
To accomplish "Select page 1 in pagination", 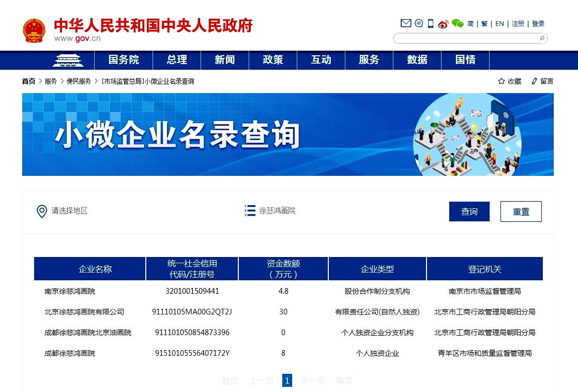I will tap(287, 381).
